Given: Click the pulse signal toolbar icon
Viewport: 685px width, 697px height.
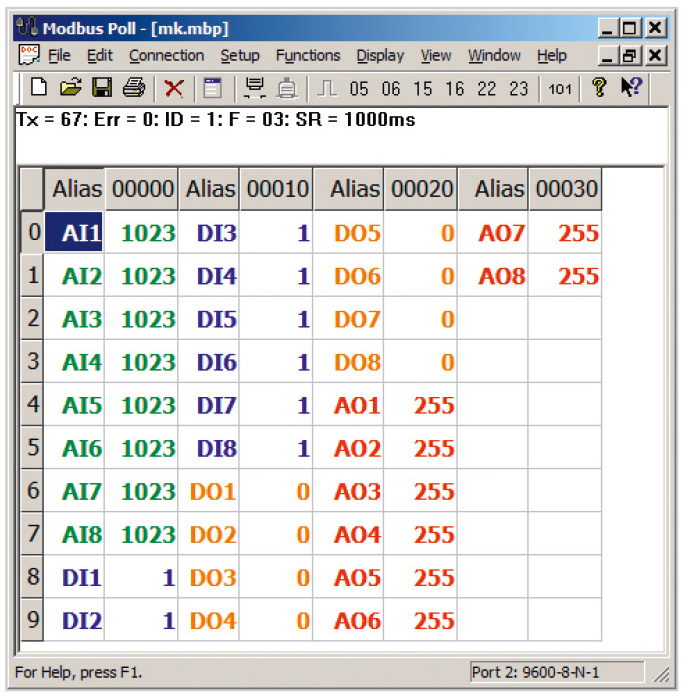Looking at the screenshot, I should pyautogui.click(x=327, y=88).
